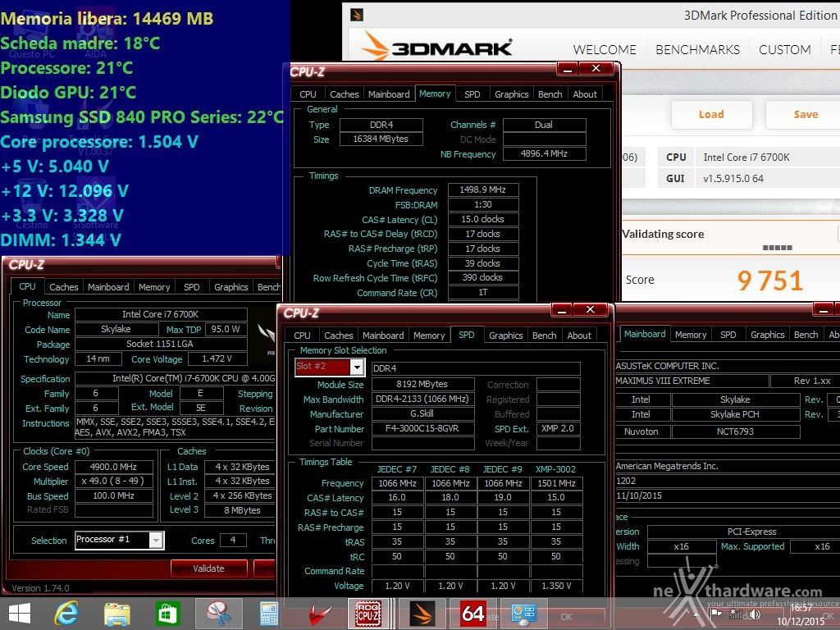Switch to the Snipping Tool taskbar icon
The image size is (840, 630).
point(218,614)
